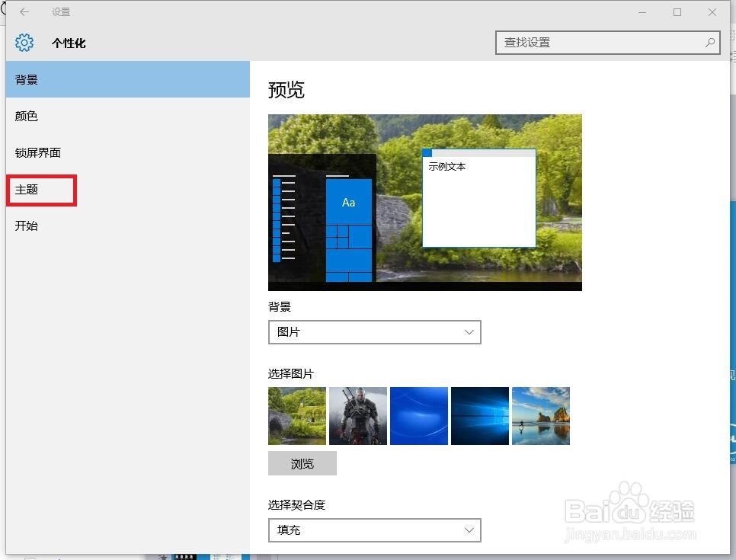Viewport: 736px width, 560px height.
Task: Click the 预览 heading text
Action: click(x=286, y=89)
